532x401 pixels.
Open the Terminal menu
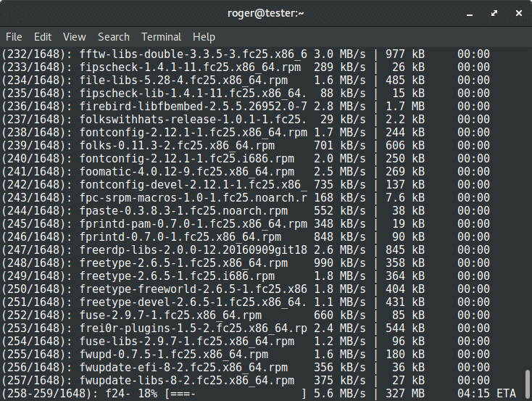pyautogui.click(x=161, y=37)
